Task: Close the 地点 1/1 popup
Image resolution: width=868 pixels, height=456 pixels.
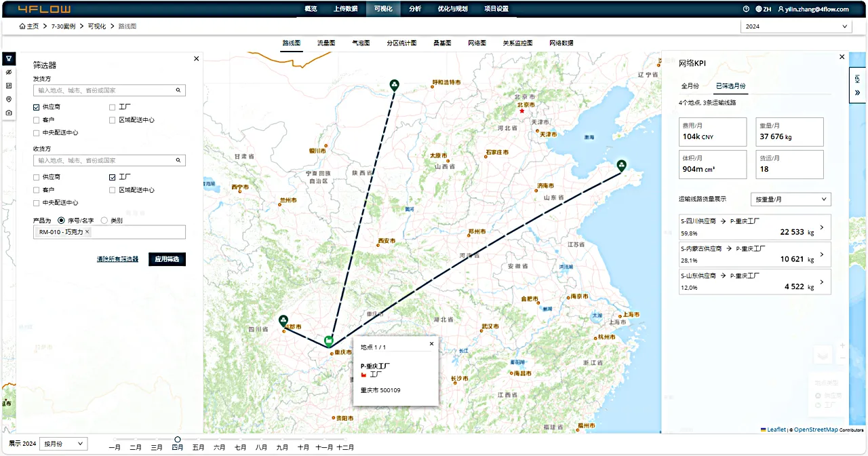Action: pyautogui.click(x=431, y=344)
